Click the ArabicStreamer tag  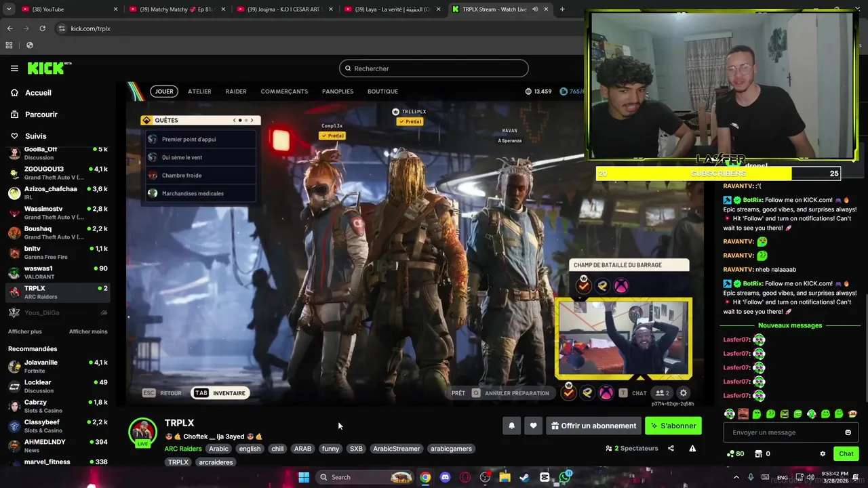click(397, 449)
